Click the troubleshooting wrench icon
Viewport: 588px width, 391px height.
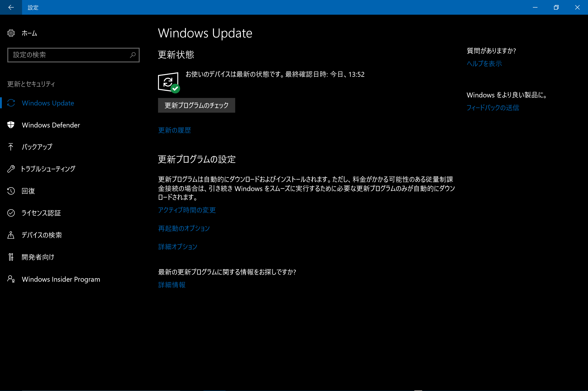click(11, 169)
